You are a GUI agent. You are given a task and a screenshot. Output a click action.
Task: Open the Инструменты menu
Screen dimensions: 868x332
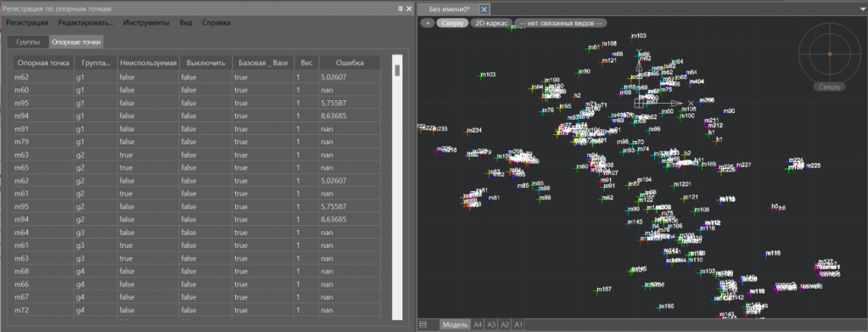coord(146,23)
